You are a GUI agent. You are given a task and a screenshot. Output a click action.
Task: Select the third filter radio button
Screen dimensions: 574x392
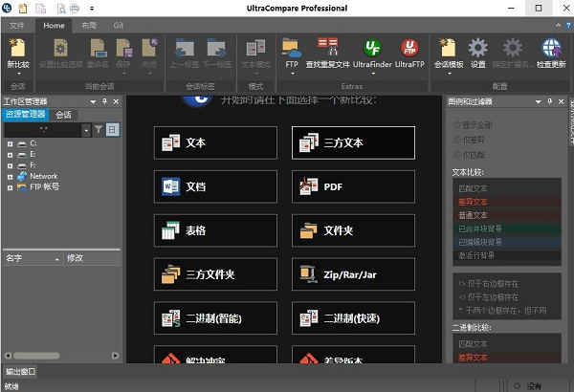[x=457, y=155]
